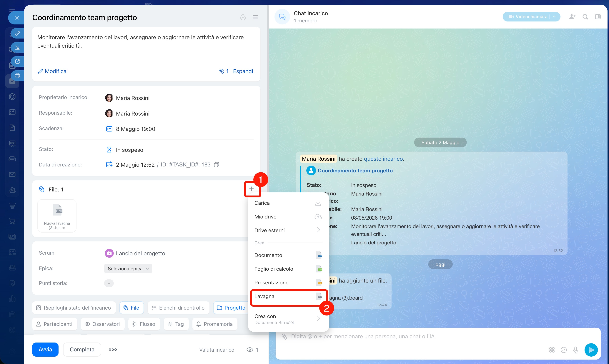The height and width of the screenshot is (364, 609).
Task: Choose Carica from the file menu
Action: pyautogui.click(x=288, y=203)
